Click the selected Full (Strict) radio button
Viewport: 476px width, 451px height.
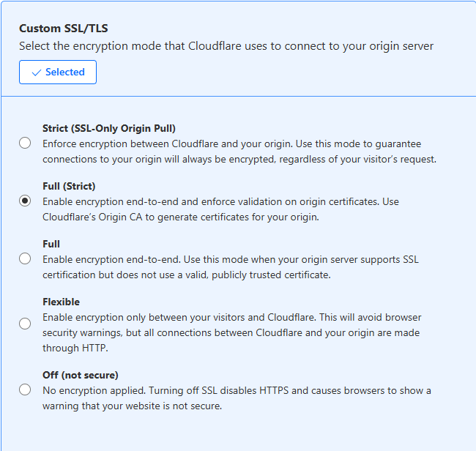[x=25, y=201]
